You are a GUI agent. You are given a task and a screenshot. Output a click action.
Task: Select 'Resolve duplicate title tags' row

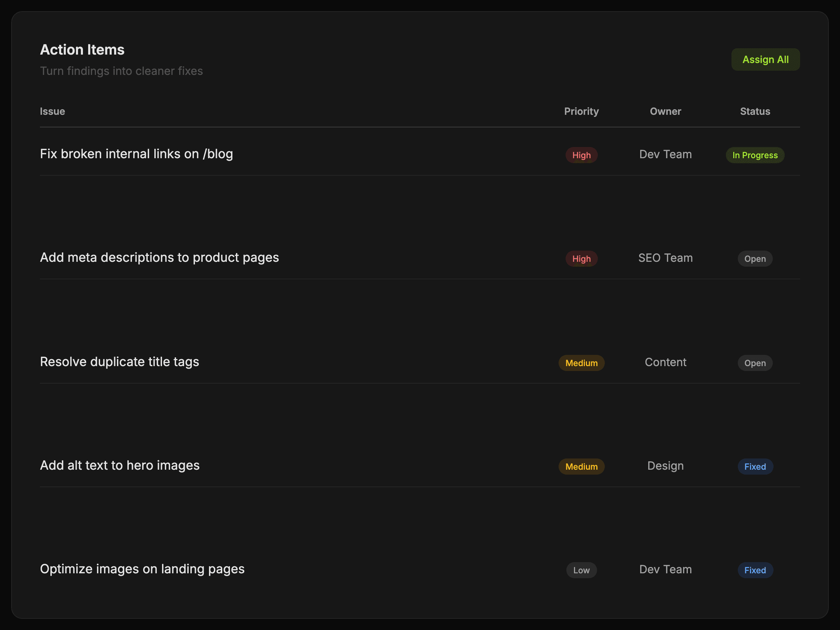point(120,362)
